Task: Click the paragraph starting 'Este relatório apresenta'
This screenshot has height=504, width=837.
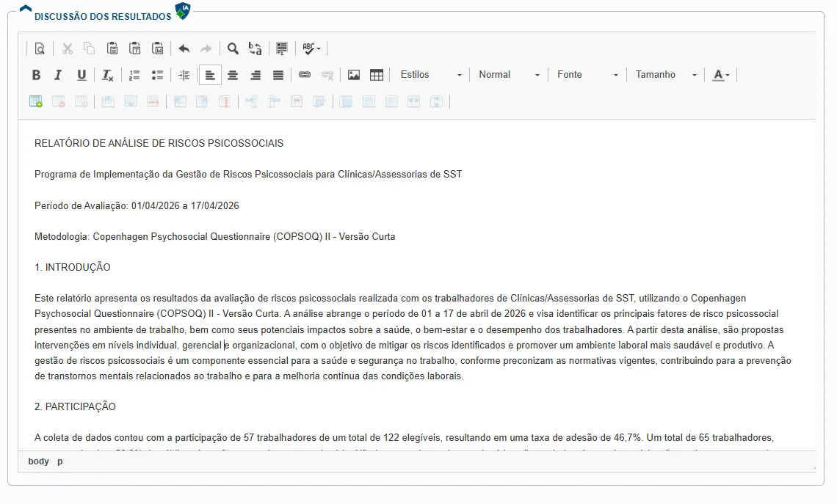Action: point(413,337)
